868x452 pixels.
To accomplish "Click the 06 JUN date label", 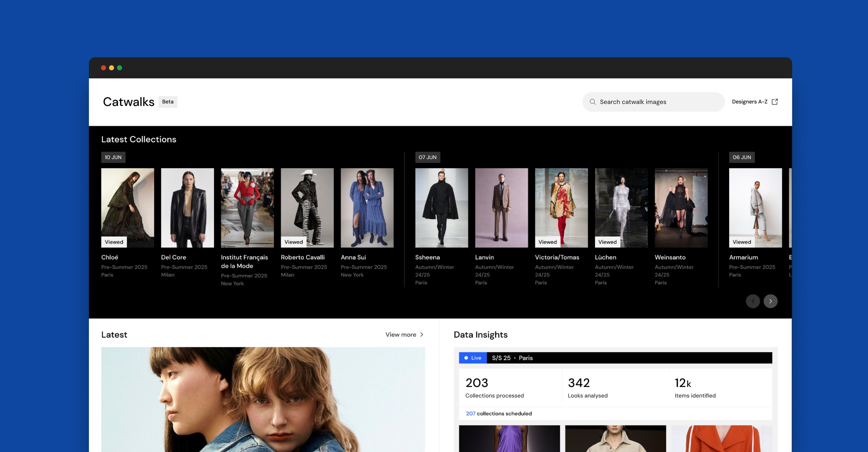I will click(742, 157).
